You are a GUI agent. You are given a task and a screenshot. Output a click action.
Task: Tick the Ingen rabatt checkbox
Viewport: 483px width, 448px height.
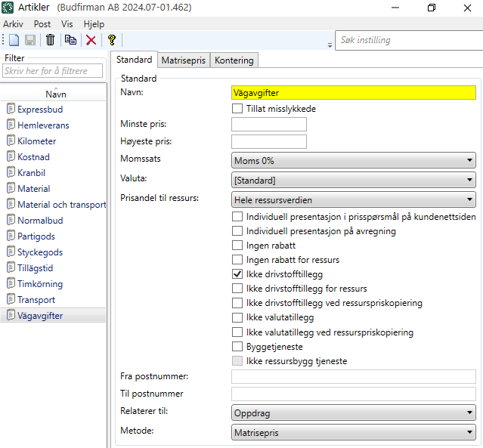(x=237, y=246)
